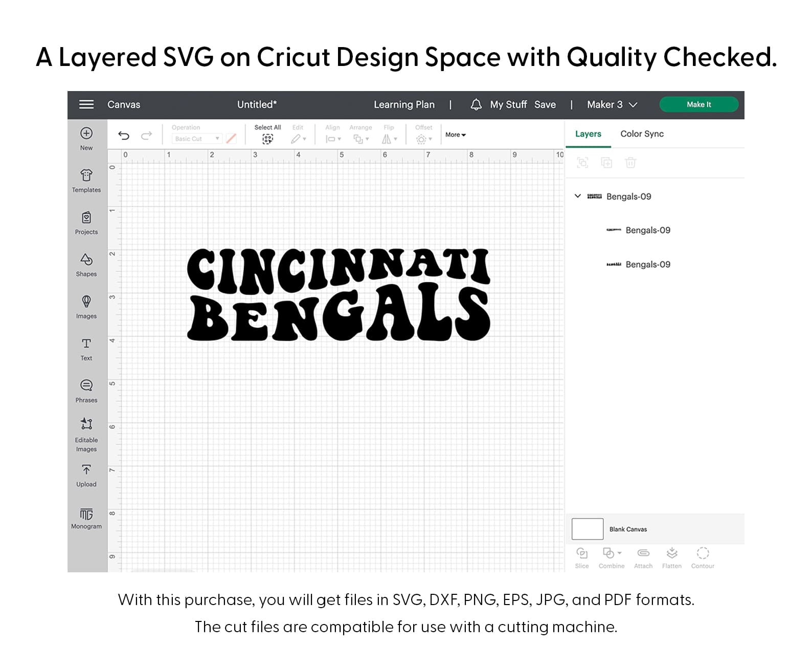
Task: Click Save in the top bar
Action: [545, 104]
